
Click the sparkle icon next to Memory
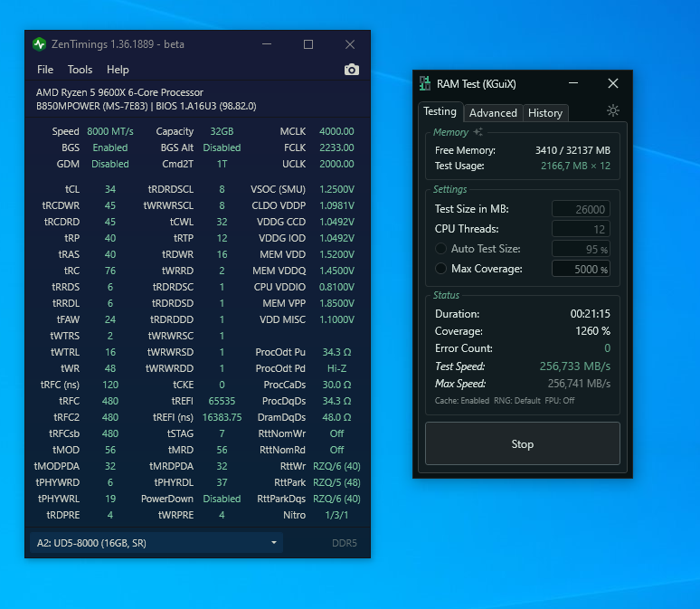pyautogui.click(x=478, y=132)
